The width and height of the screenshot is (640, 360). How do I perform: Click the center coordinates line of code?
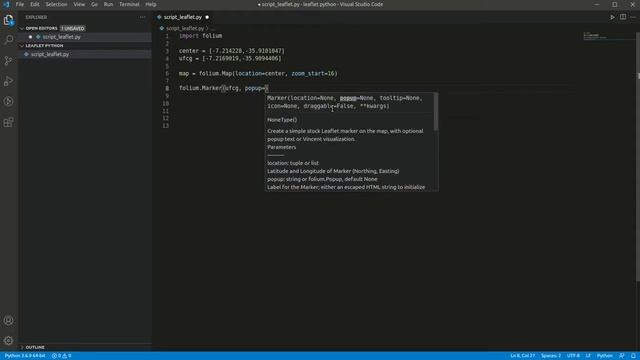click(231, 51)
